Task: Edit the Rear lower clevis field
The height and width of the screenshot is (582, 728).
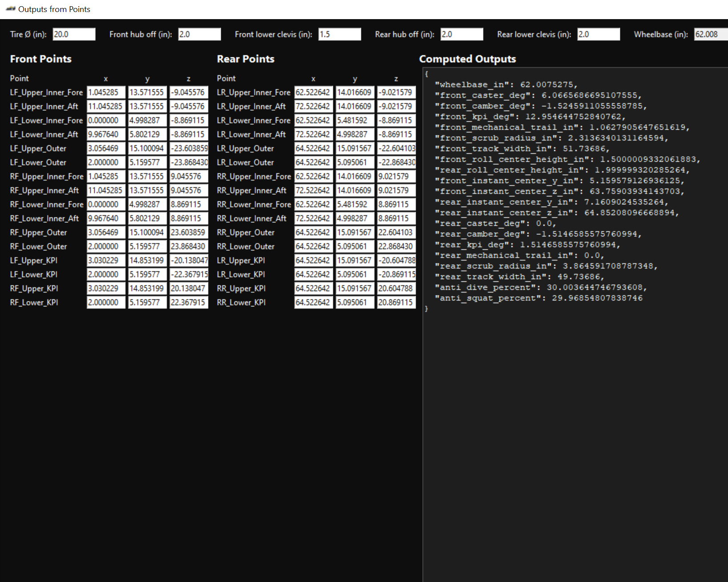Action: tap(599, 34)
